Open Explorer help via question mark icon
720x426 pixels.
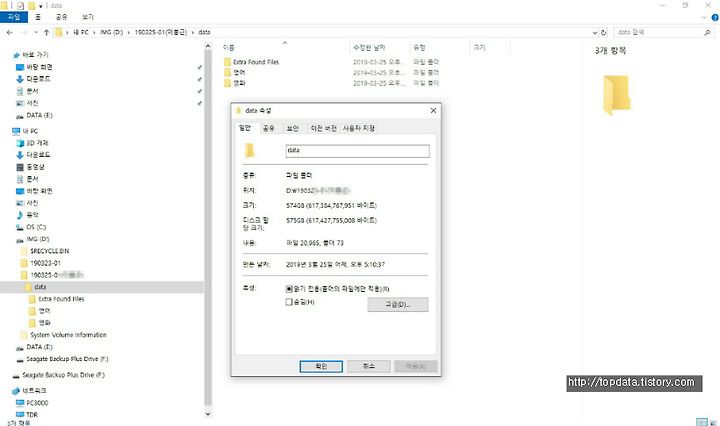pos(715,17)
